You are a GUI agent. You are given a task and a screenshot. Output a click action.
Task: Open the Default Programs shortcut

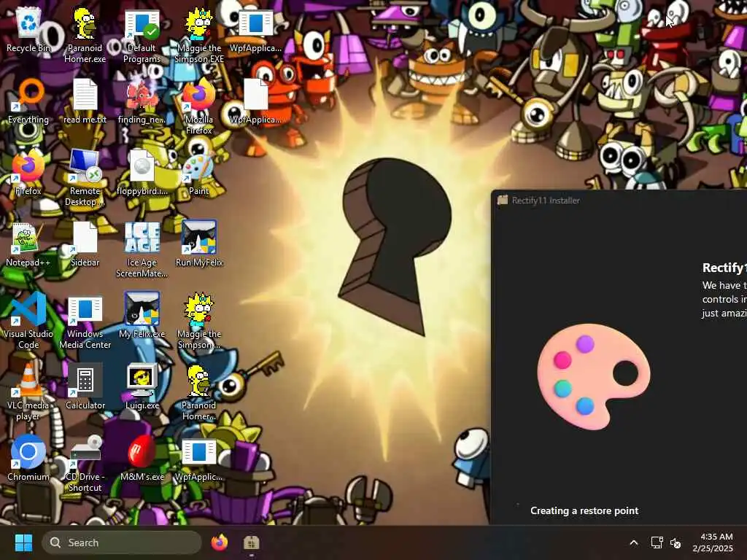pyautogui.click(x=142, y=36)
